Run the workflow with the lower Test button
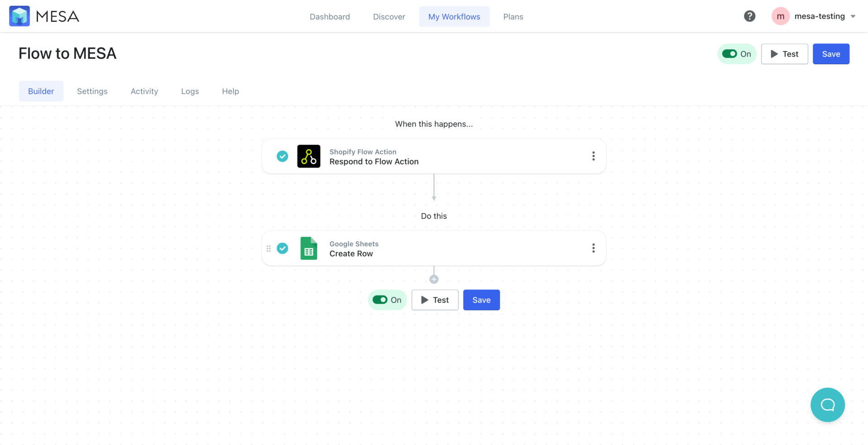Viewport: 868px width, 445px height. tap(434, 300)
